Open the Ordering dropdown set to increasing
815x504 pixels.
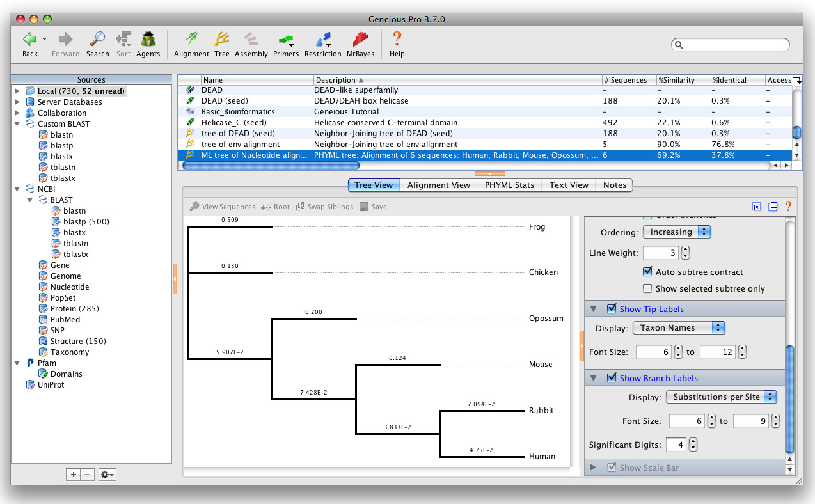click(x=677, y=232)
